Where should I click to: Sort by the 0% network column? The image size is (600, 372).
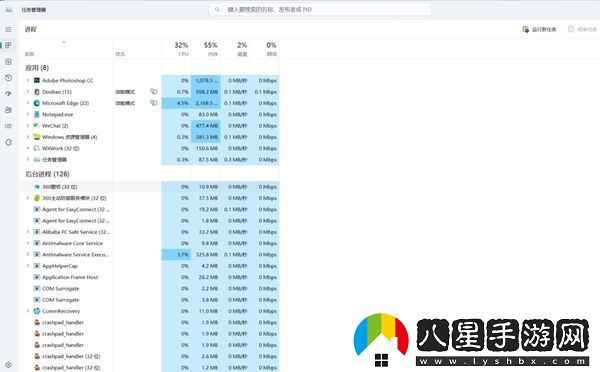(264, 49)
